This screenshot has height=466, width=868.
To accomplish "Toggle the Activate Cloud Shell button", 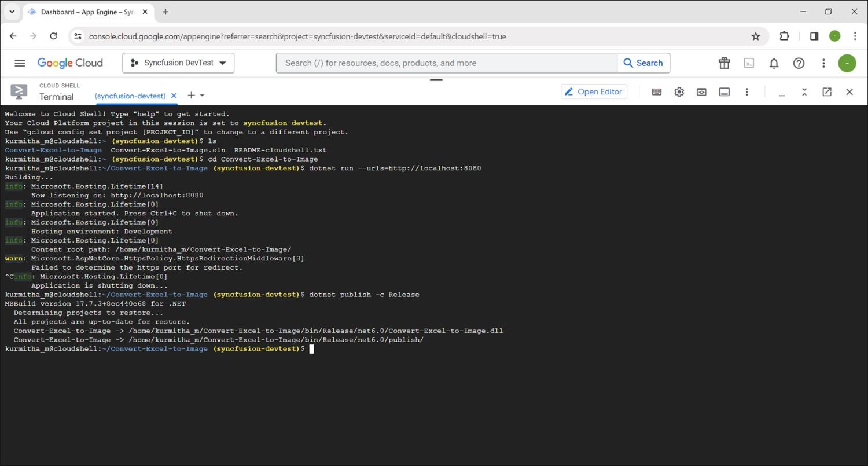I will coord(749,63).
